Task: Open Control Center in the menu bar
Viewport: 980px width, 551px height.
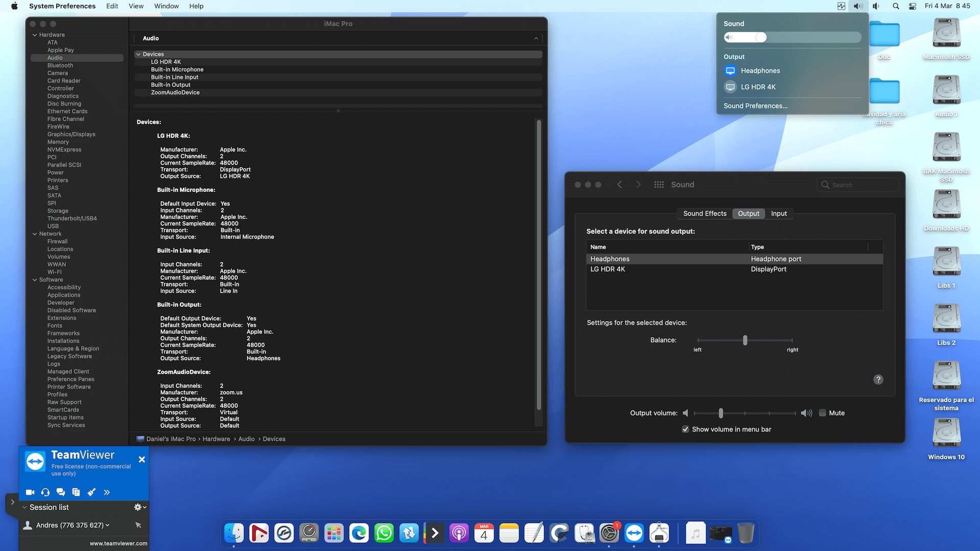Action: 913,6
